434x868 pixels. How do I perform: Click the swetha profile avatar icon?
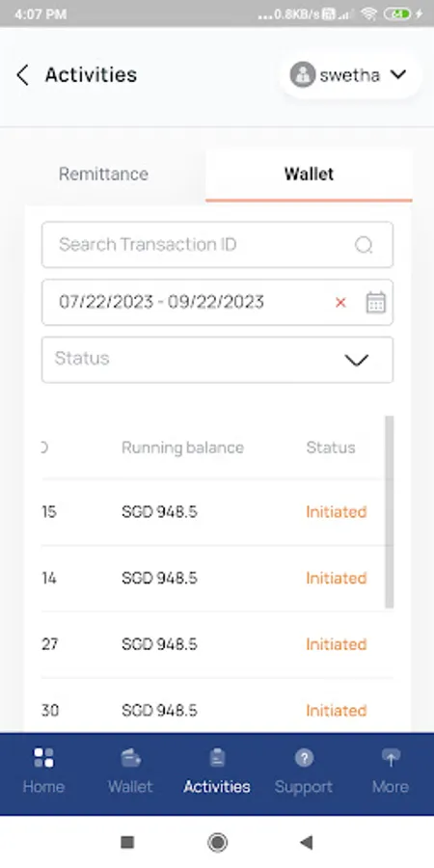[302, 74]
